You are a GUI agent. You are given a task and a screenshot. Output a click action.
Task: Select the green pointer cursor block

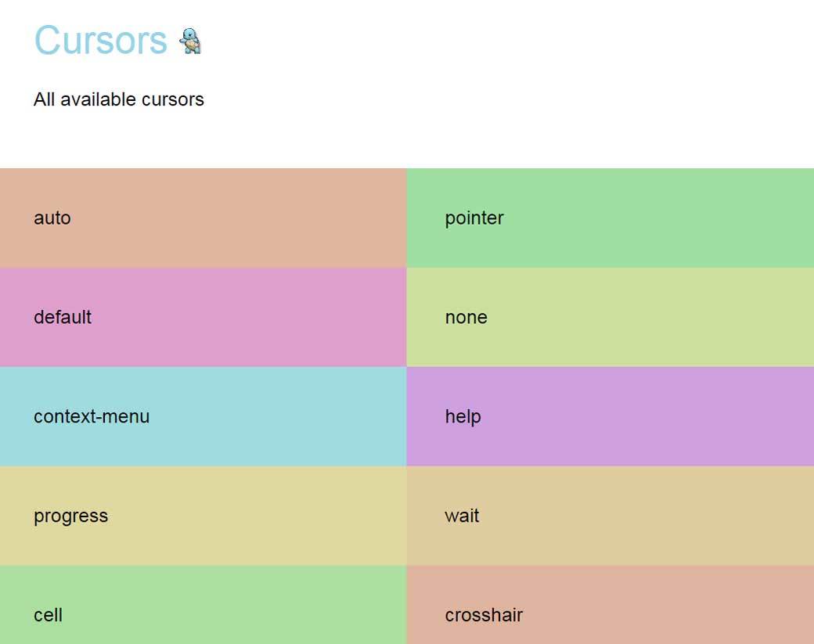pyautogui.click(x=610, y=218)
